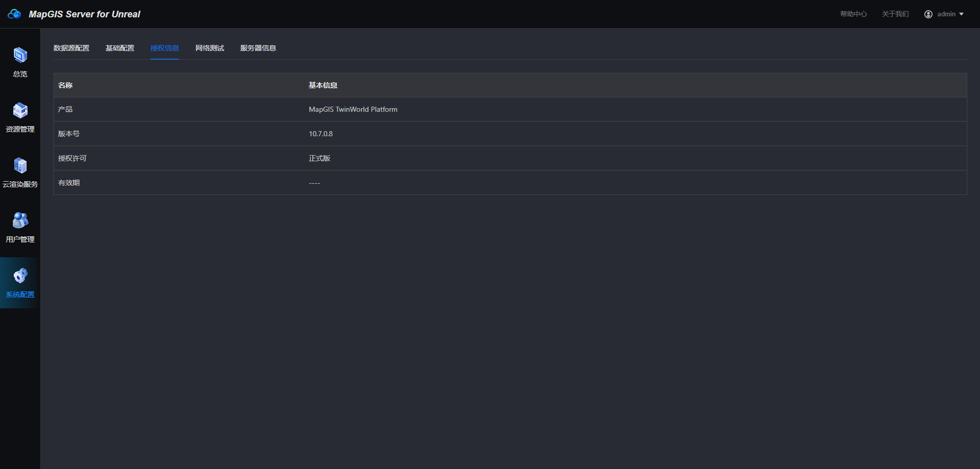Switch to the 服务器信息 tab
This screenshot has width=980, height=469.
tap(258, 48)
